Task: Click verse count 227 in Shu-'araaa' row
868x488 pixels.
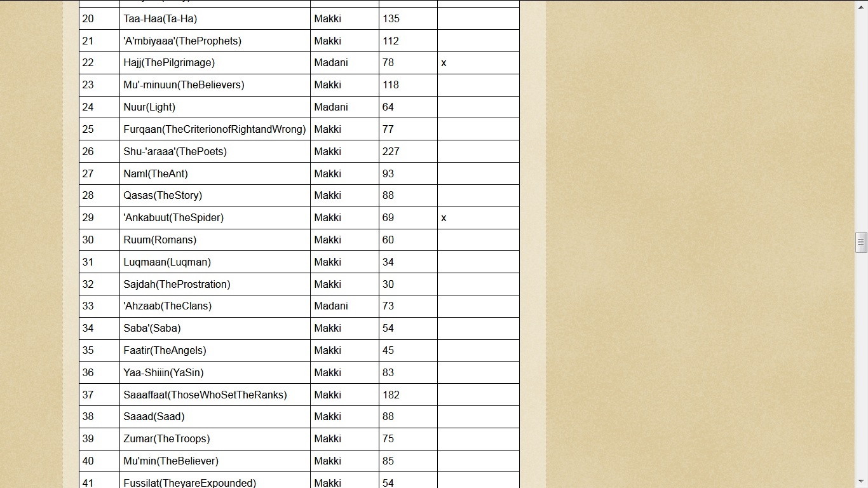Action: (x=391, y=151)
